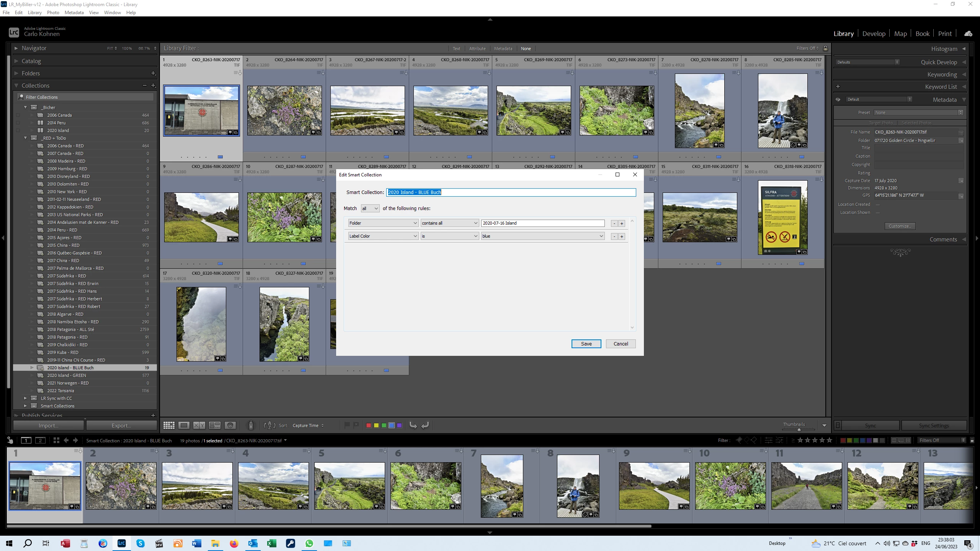
Task: Click the Cancel button
Action: [x=621, y=344]
